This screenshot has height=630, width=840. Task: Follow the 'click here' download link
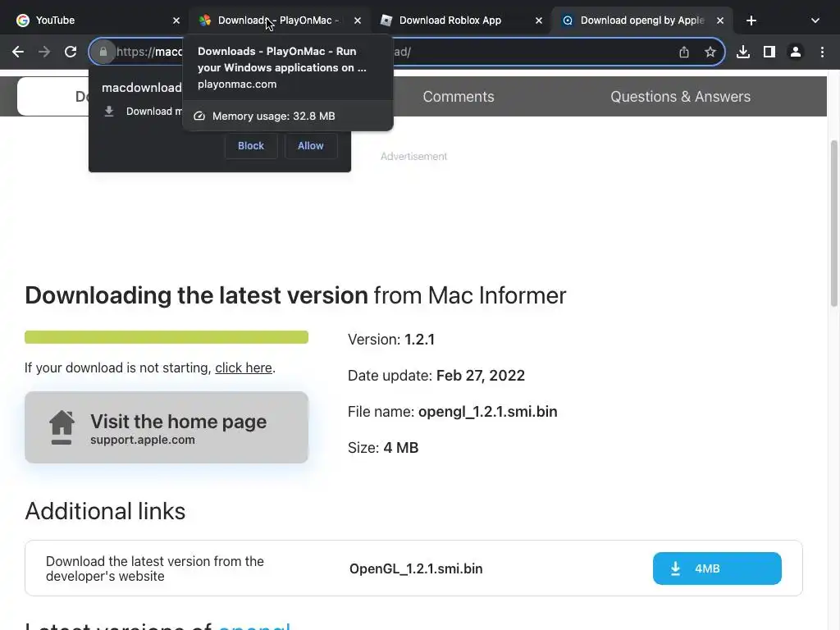tap(243, 368)
